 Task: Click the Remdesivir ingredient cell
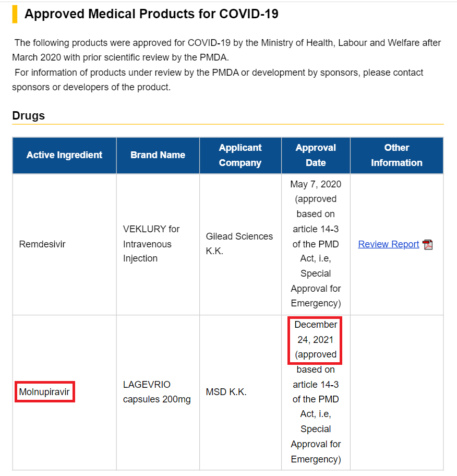(x=42, y=244)
